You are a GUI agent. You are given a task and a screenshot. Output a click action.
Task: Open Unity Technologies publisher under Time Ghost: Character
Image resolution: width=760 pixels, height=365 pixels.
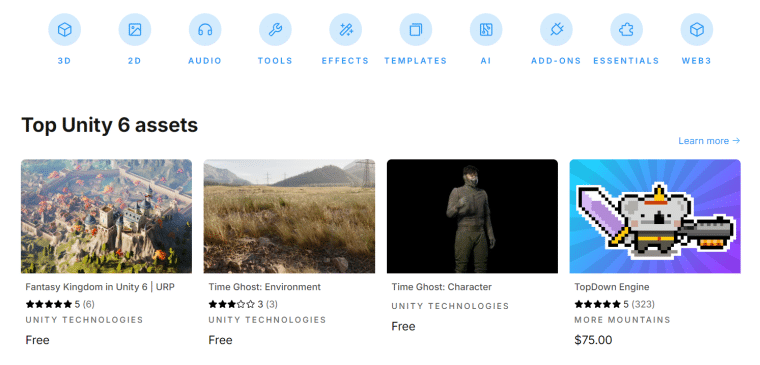coord(450,306)
